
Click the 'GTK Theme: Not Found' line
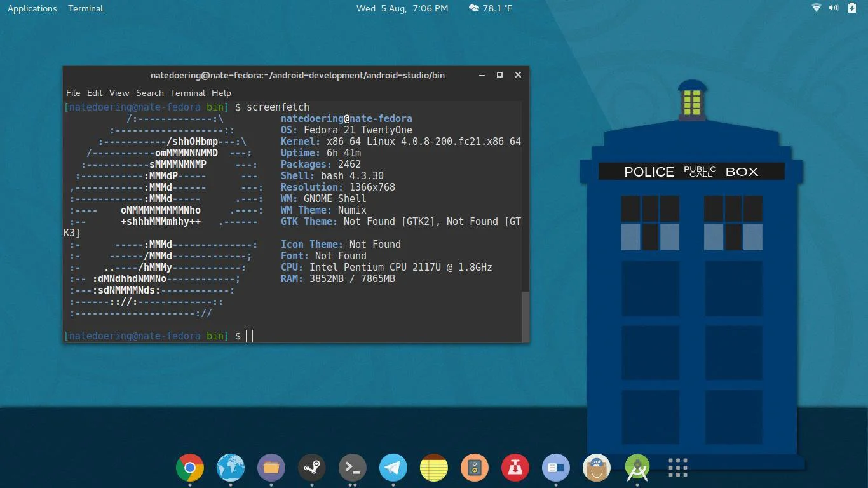[401, 222]
